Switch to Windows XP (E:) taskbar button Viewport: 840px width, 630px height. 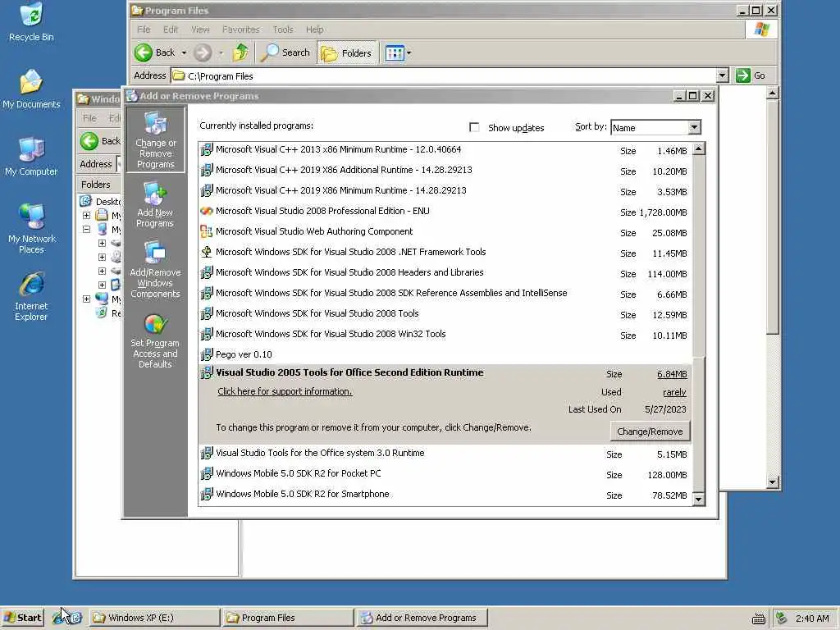(155, 618)
